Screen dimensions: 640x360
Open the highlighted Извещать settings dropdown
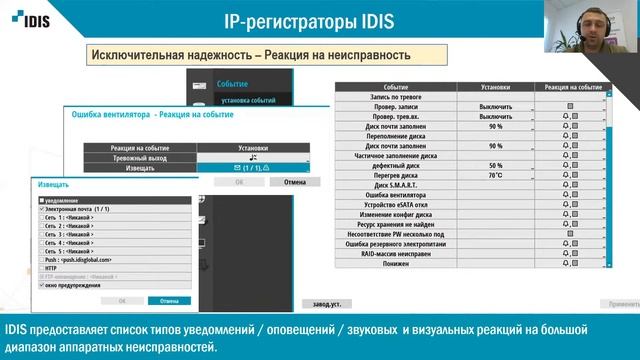(x=253, y=168)
